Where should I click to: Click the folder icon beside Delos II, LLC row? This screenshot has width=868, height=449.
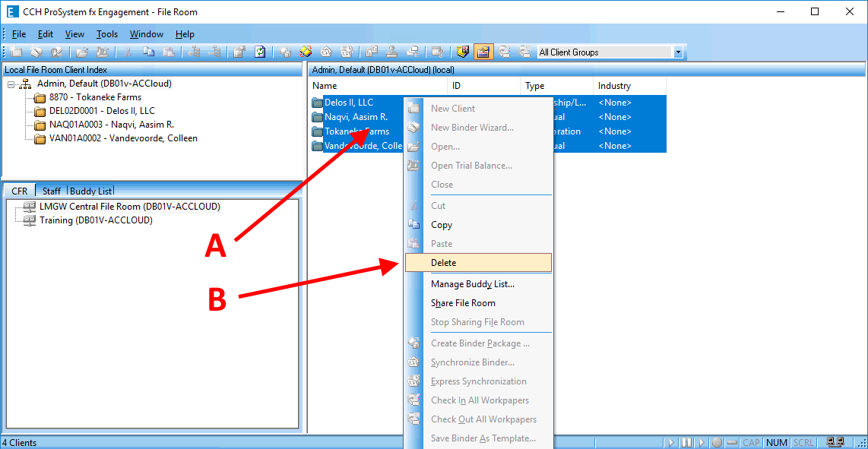pos(317,103)
